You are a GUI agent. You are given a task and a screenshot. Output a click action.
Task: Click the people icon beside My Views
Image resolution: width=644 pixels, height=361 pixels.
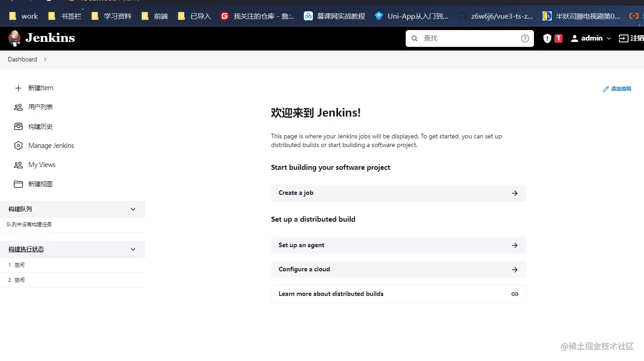[x=18, y=165]
